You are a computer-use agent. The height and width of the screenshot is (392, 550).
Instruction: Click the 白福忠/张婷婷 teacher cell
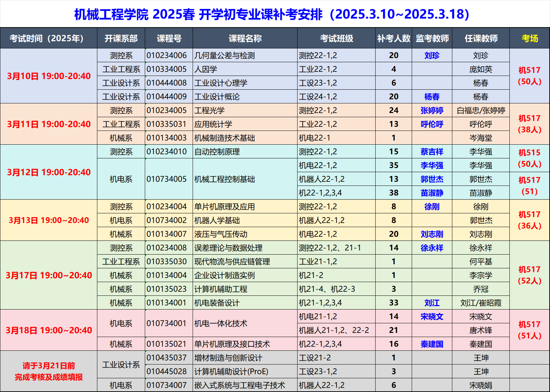[481, 110]
